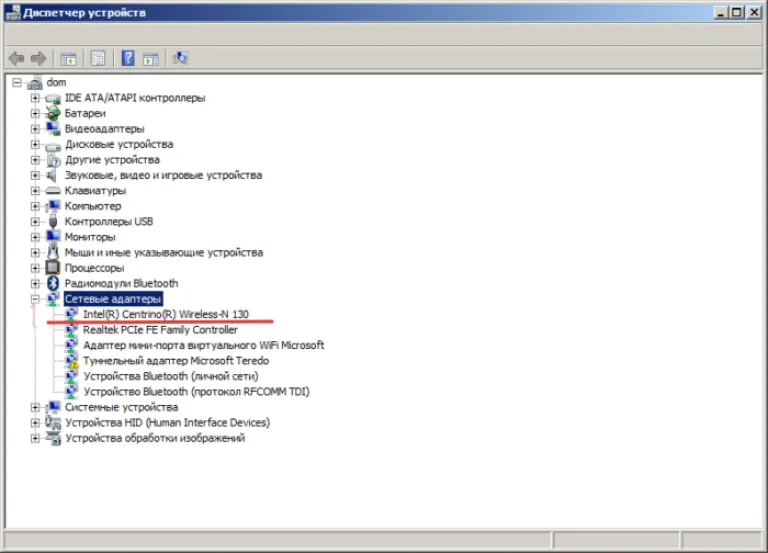Select Адаптер мини-порта виртуального WiFi Microsoft
Screen dimensions: 768x553
pos(204,345)
